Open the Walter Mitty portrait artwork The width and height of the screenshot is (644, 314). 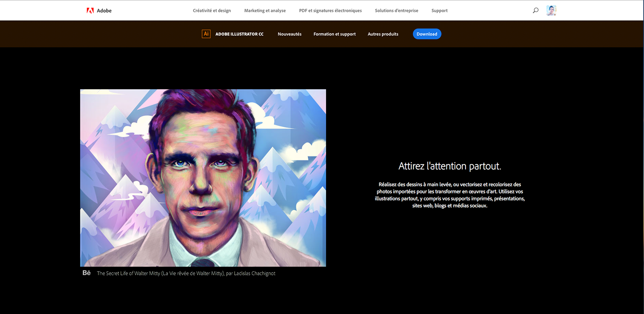pyautogui.click(x=203, y=178)
